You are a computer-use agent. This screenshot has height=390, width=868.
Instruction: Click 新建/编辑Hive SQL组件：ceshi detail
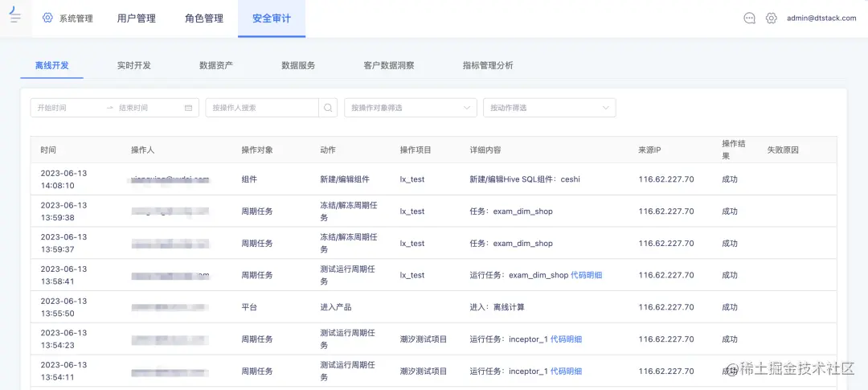(x=525, y=179)
